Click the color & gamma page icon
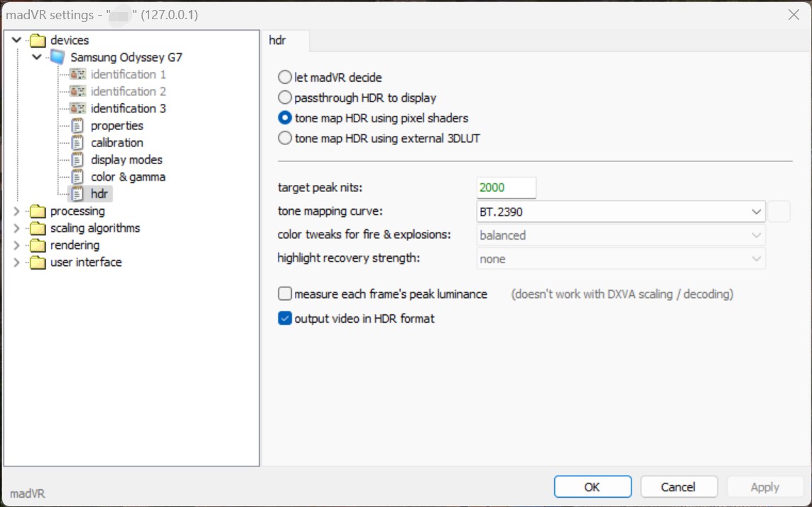The width and height of the screenshot is (812, 507). pos(78,177)
